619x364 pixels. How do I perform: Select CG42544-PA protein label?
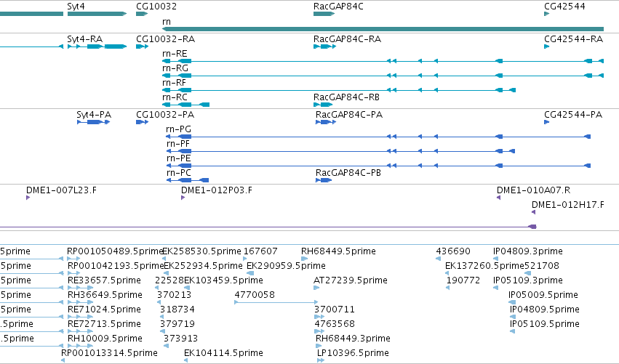coord(573,115)
